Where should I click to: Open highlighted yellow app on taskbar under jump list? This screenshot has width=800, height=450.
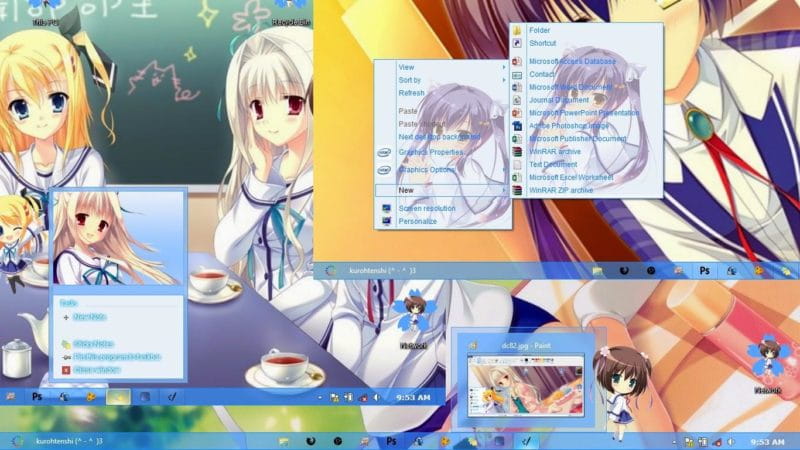(x=118, y=397)
